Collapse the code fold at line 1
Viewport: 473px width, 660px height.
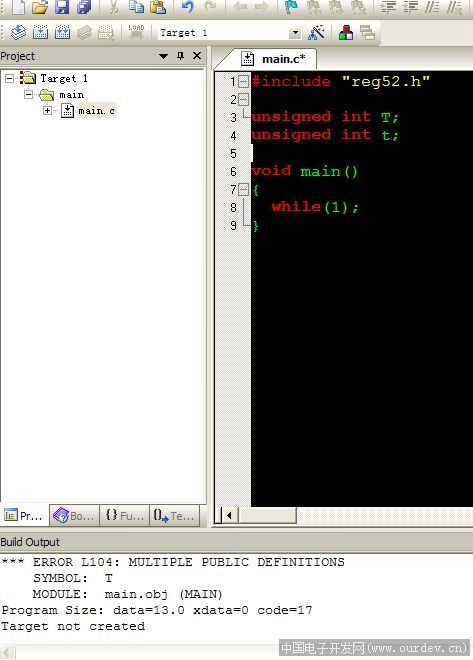click(x=243, y=81)
